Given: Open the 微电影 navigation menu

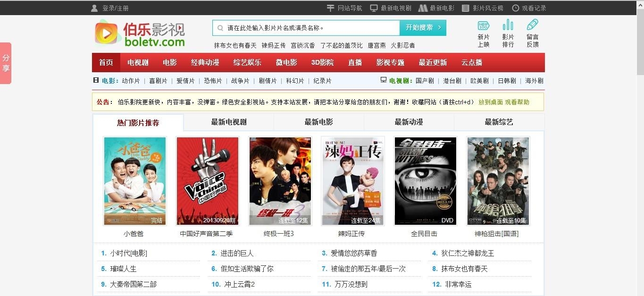Looking at the screenshot, I should 286,62.
